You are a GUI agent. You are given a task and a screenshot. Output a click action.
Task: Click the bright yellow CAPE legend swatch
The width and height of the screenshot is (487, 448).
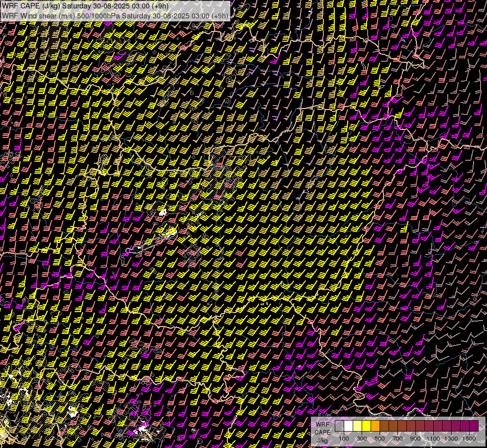367,426
